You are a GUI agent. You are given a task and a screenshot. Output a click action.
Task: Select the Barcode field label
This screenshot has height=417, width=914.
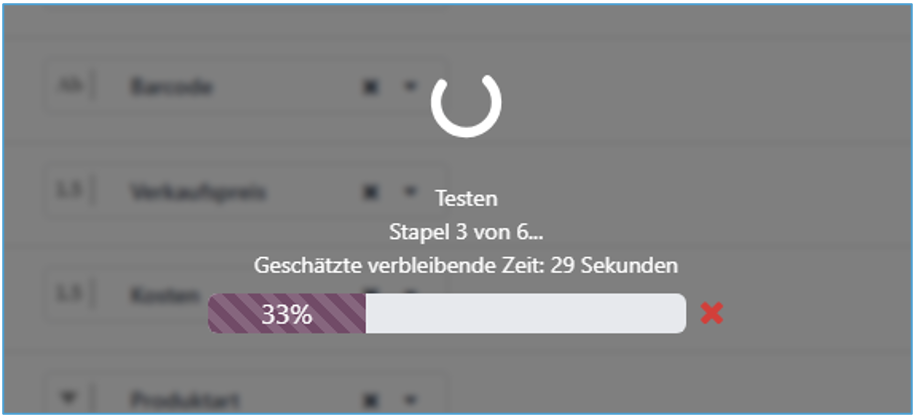click(172, 87)
